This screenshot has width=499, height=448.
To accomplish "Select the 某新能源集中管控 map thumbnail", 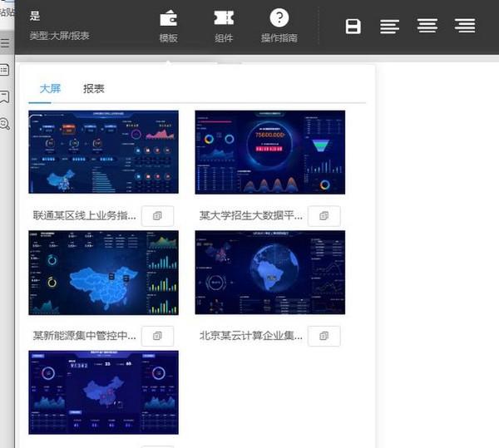I will 103,273.
